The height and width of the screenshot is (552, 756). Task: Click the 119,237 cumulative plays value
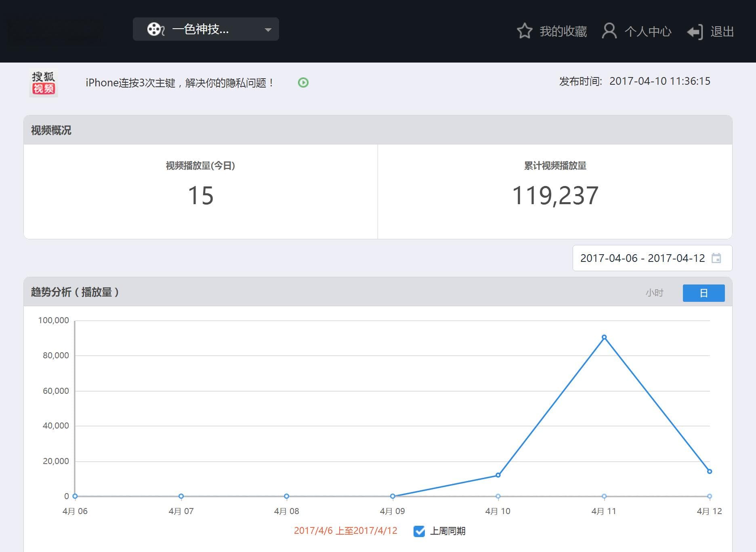tap(555, 196)
